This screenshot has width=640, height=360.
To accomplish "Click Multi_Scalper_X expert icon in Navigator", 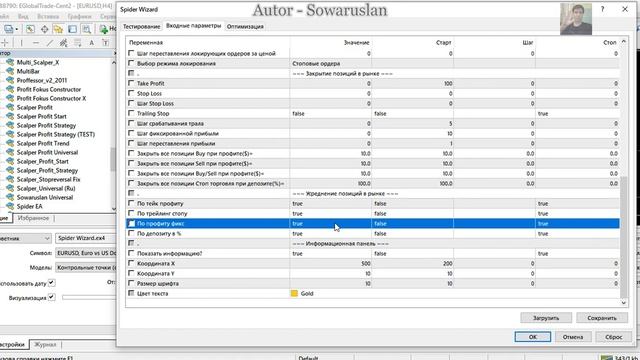I will click(x=10, y=62).
